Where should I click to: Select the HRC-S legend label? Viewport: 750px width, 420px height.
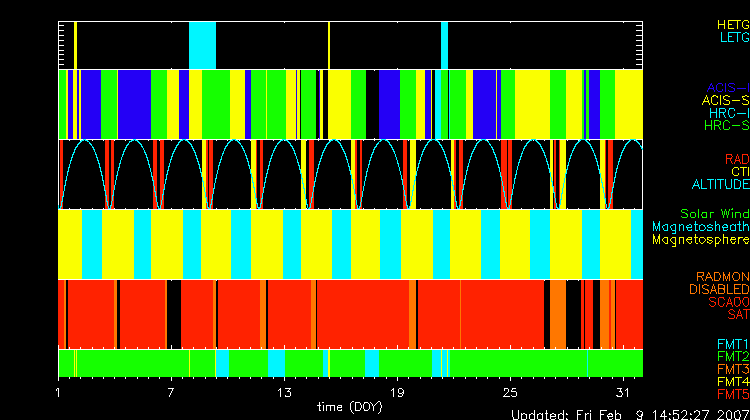click(725, 127)
